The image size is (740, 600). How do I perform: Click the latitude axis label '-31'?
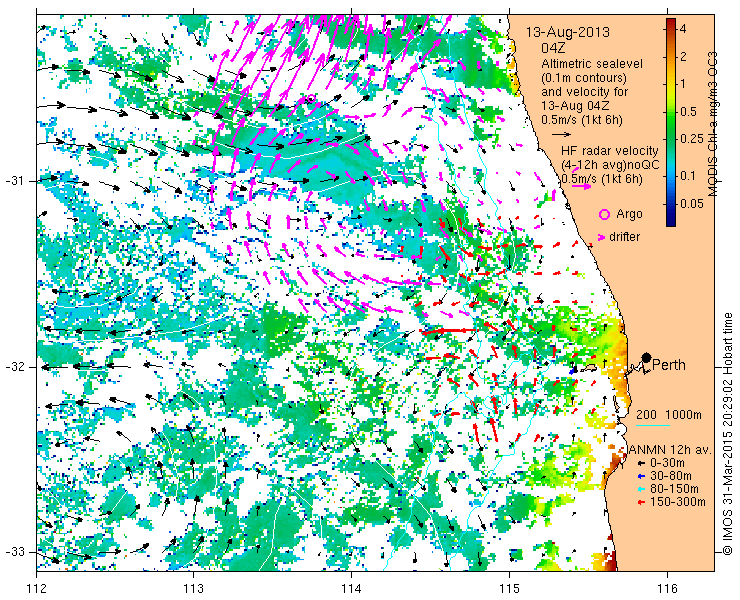tap(14, 181)
